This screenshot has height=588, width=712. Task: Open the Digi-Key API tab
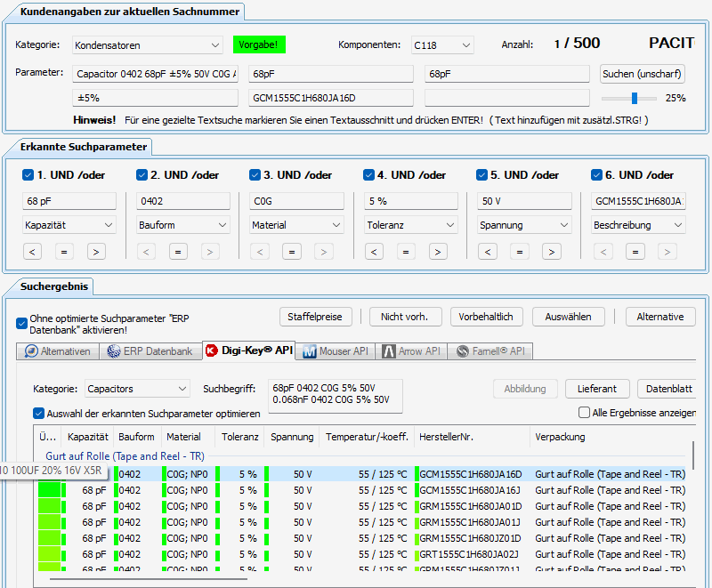click(249, 350)
